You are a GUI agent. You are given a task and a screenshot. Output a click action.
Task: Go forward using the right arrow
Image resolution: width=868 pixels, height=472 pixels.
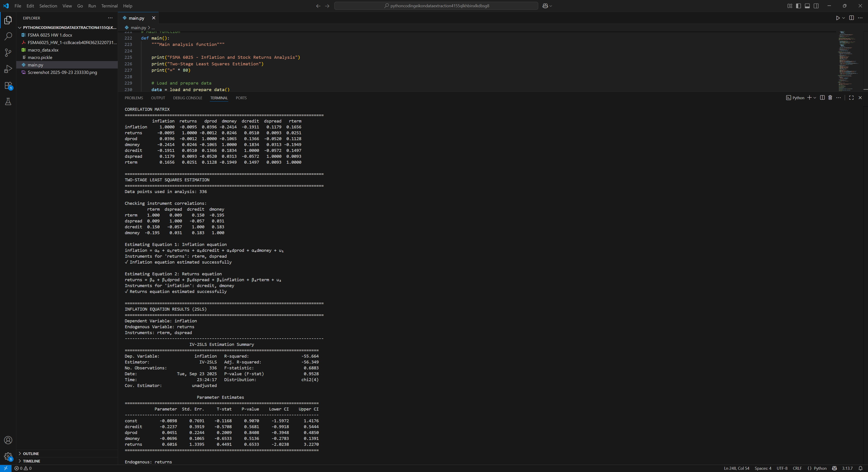327,6
